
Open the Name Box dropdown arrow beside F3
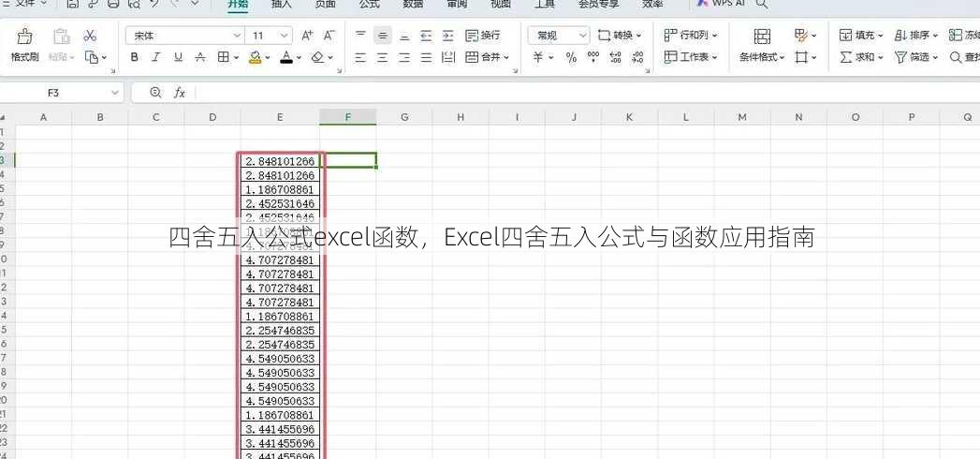(x=114, y=93)
